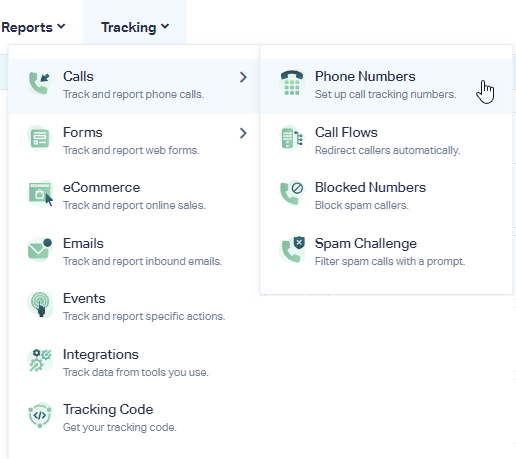Go to Spam Challenge settings
This screenshot has height=459, width=516.
(386, 252)
